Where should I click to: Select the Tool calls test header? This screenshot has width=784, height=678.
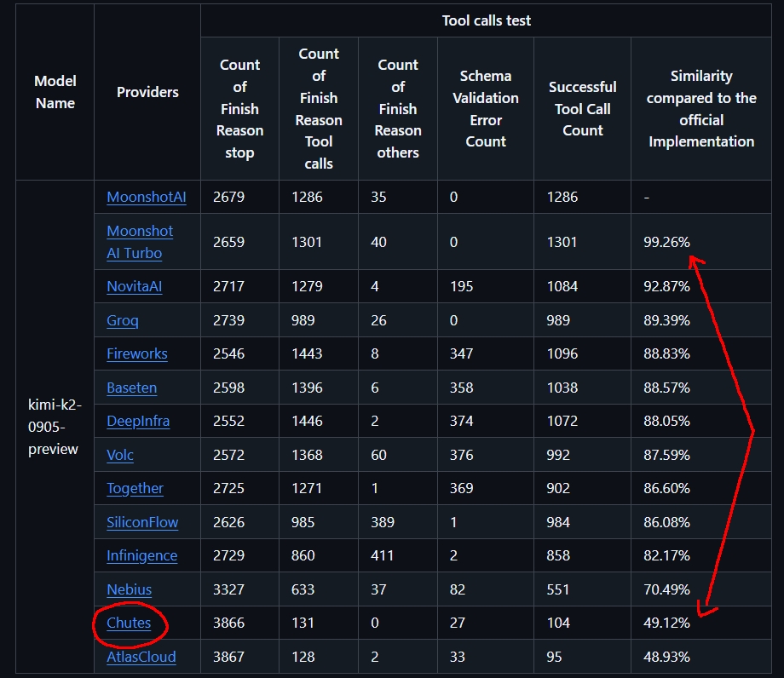pos(487,20)
